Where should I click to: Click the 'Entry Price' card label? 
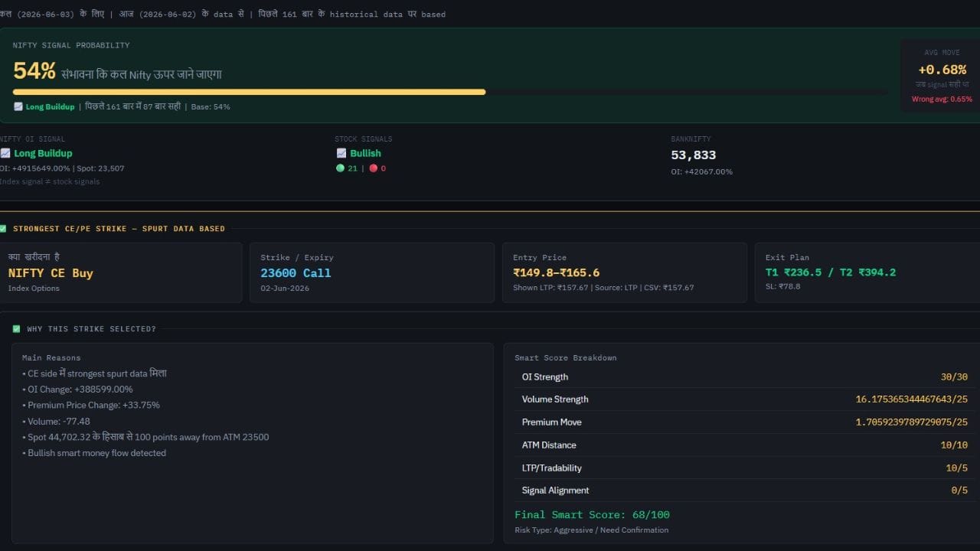[x=540, y=257]
